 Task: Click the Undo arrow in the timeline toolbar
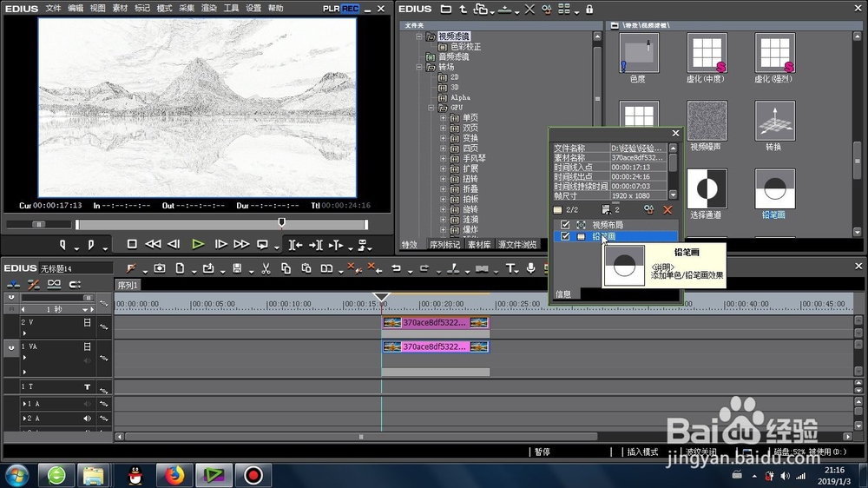(397, 268)
